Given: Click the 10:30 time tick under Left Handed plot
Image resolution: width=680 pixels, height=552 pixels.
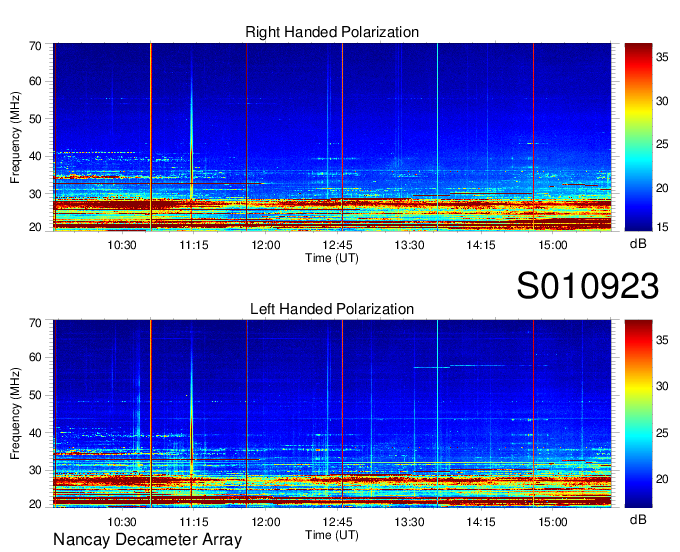Looking at the screenshot, I should tap(122, 522).
